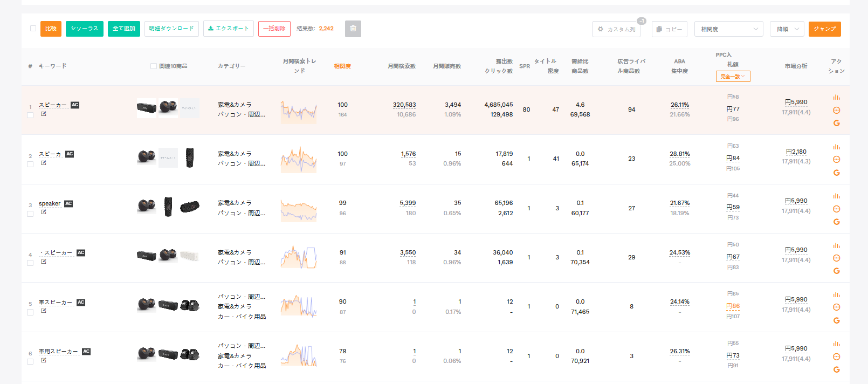Sort by 月間検索数 column header
The height and width of the screenshot is (384, 868).
401,66
